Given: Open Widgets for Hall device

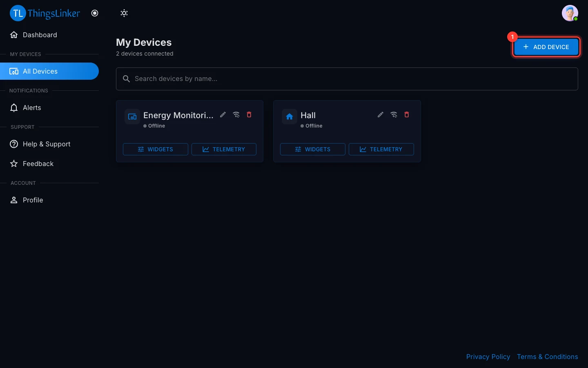Looking at the screenshot, I should point(313,149).
